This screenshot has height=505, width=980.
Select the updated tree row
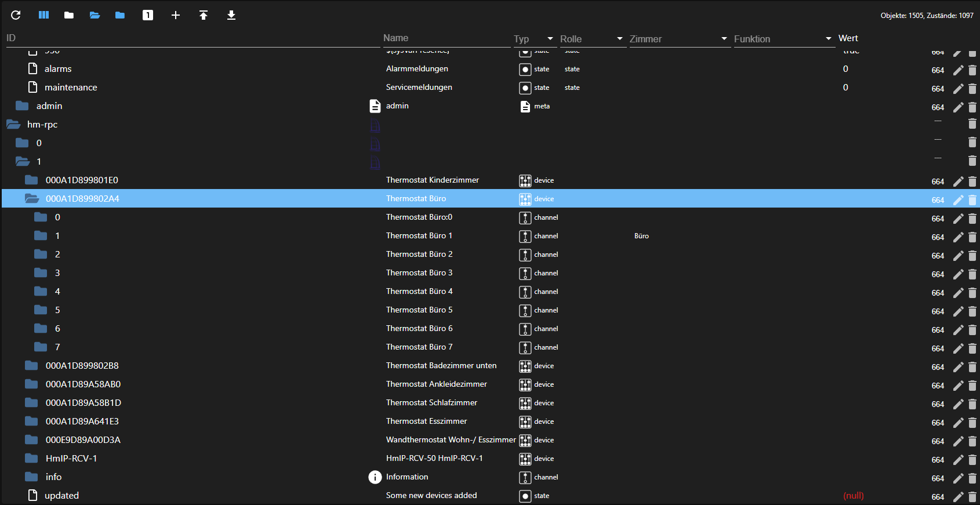[490, 495]
